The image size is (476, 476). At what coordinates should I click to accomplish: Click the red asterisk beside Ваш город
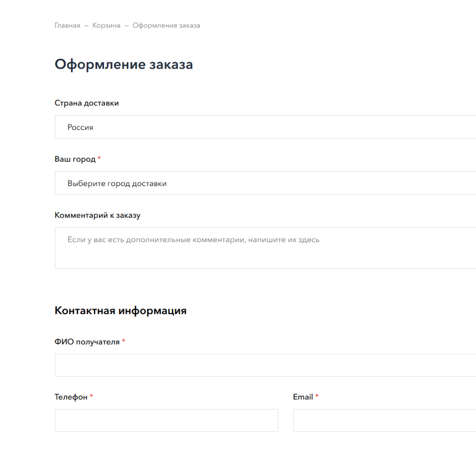tap(99, 158)
